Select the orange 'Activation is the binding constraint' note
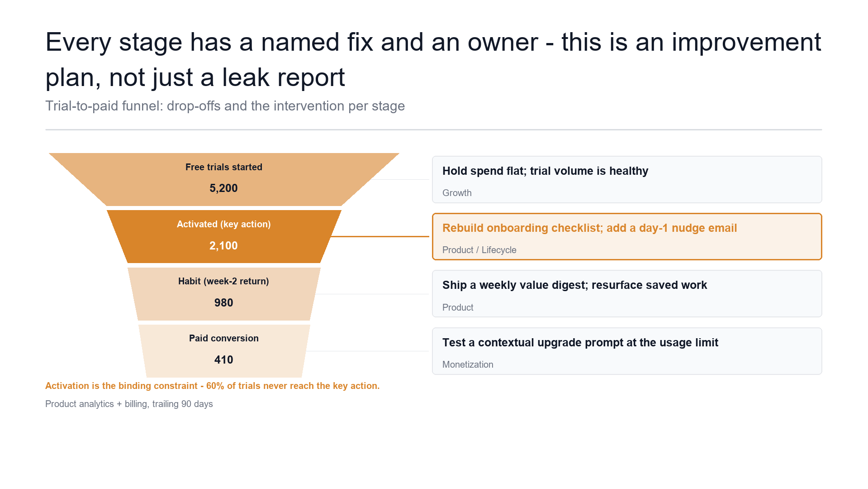 coord(212,386)
